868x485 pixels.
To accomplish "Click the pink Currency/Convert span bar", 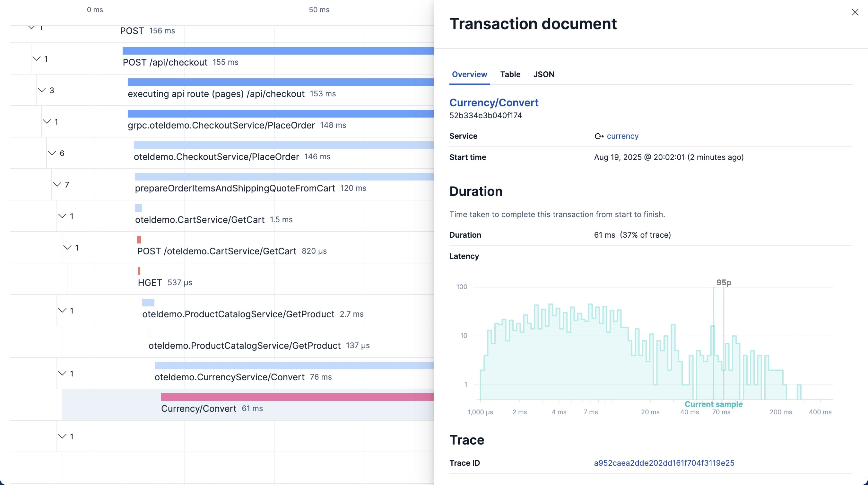I will (297, 397).
